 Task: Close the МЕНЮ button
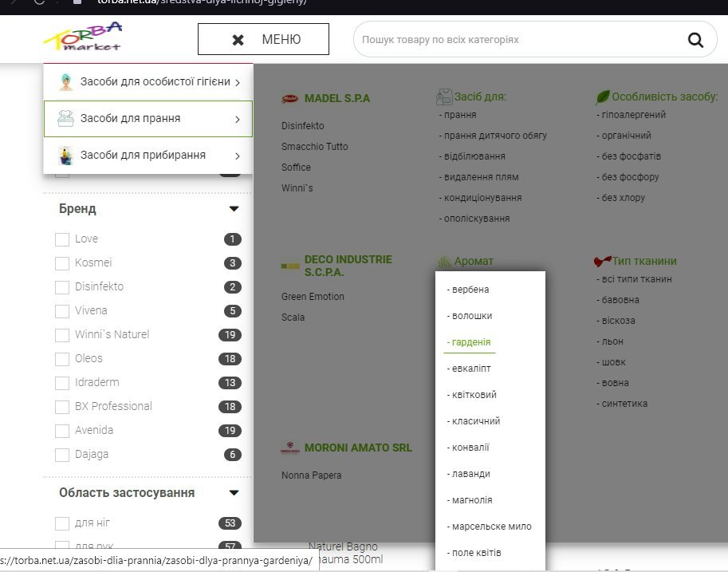263,40
